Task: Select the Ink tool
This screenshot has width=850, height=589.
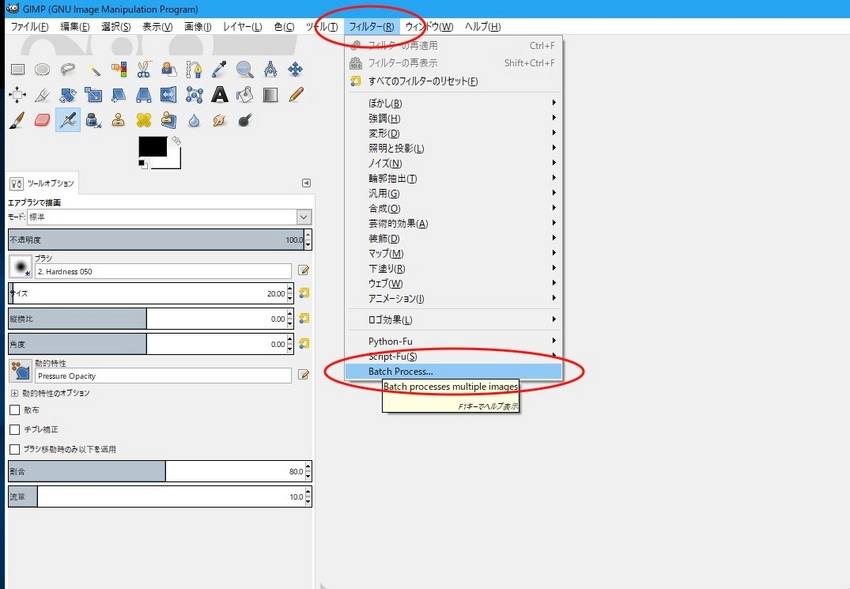Action: [x=93, y=120]
